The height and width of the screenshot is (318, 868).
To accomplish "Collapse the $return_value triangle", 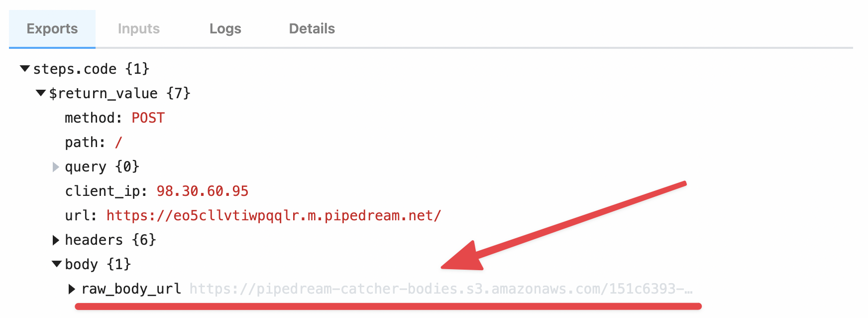I will [41, 93].
